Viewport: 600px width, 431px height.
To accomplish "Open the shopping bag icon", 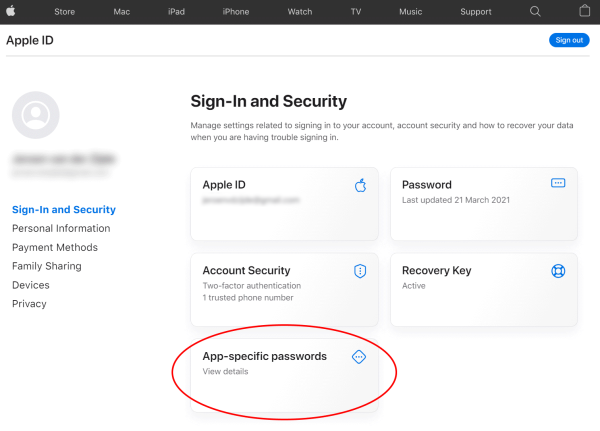I will coord(585,12).
